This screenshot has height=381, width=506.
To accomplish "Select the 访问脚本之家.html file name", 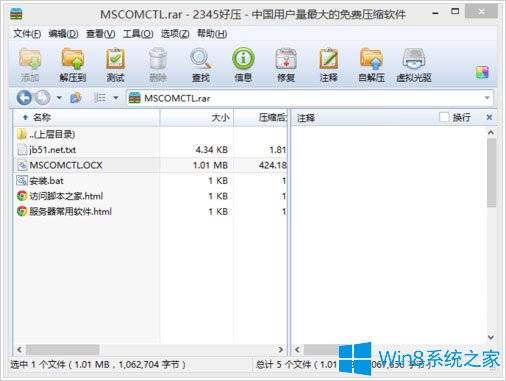I will click(66, 196).
